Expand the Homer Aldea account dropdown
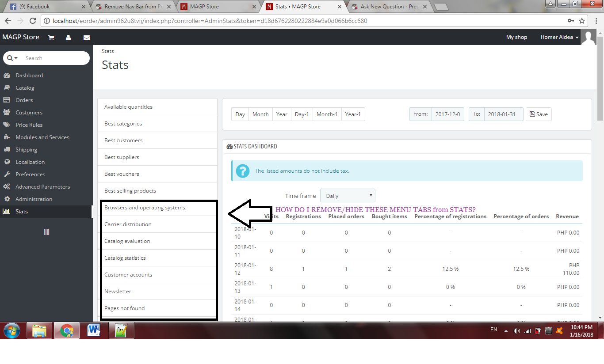This screenshot has width=604, height=364. coord(559,38)
